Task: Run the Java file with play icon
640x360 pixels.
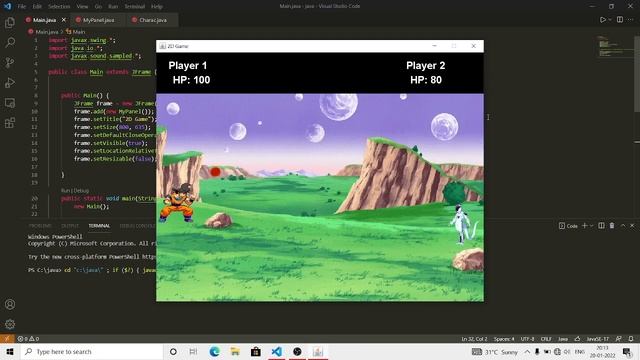Action: tap(602, 20)
